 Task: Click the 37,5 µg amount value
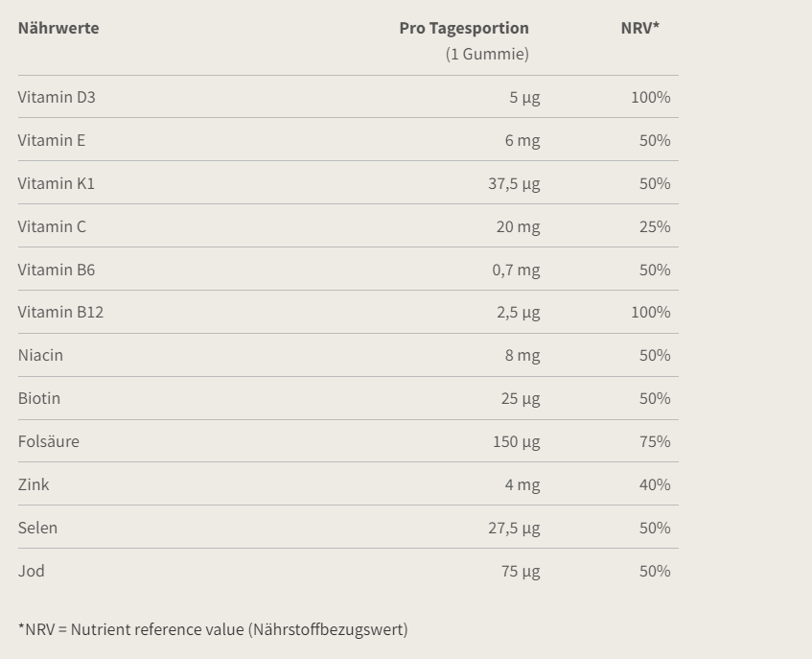pos(514,183)
